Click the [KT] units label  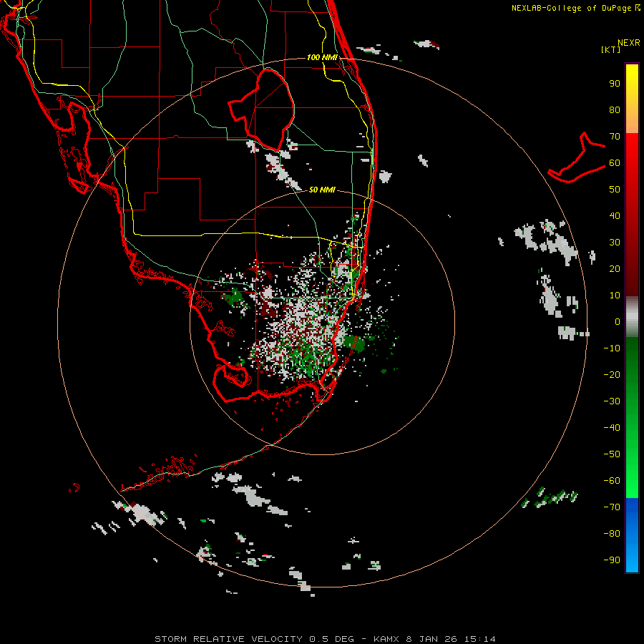tap(611, 49)
